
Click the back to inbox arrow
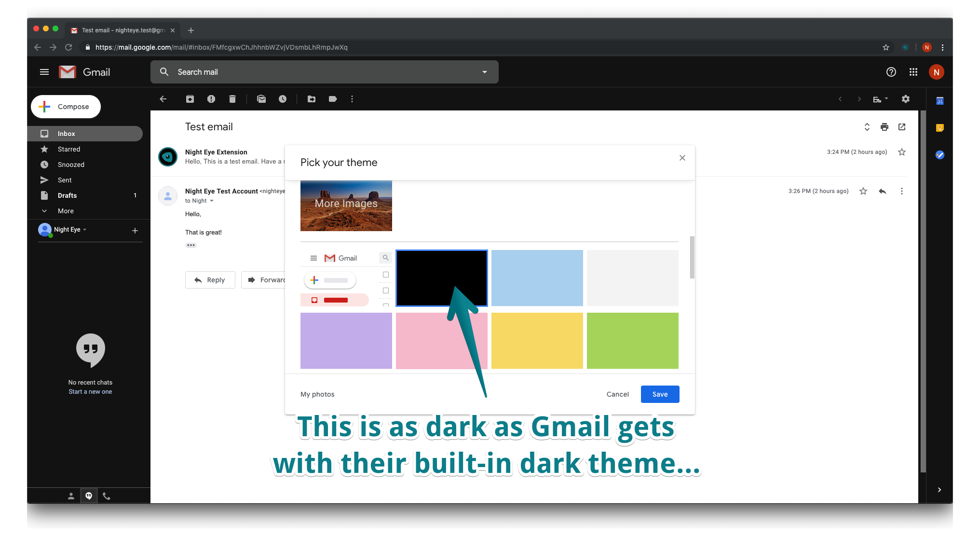coord(163,99)
